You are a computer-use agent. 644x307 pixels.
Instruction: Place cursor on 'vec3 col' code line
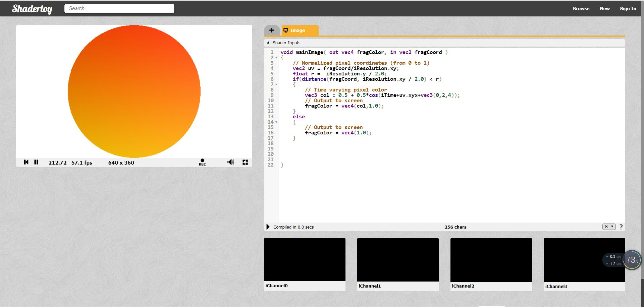(x=382, y=95)
